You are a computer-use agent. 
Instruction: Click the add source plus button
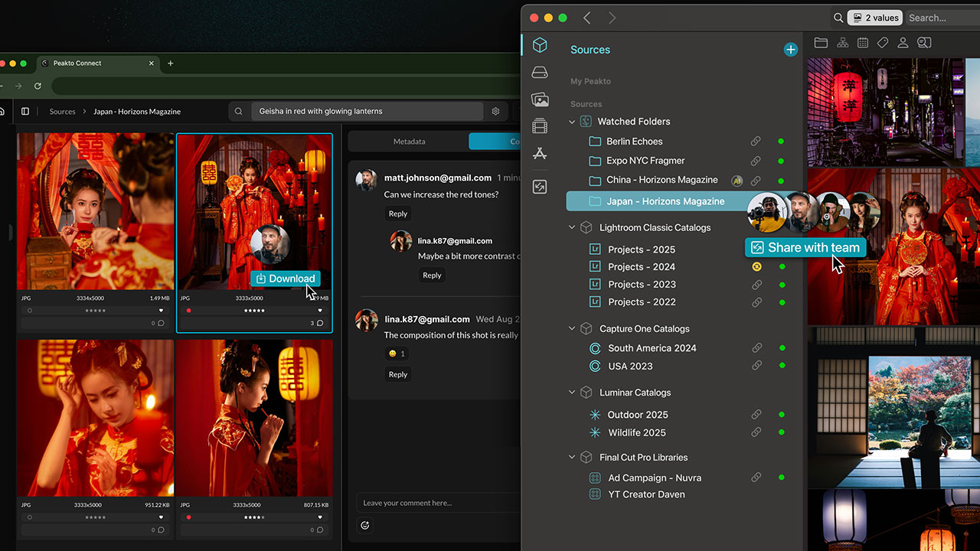(x=790, y=50)
